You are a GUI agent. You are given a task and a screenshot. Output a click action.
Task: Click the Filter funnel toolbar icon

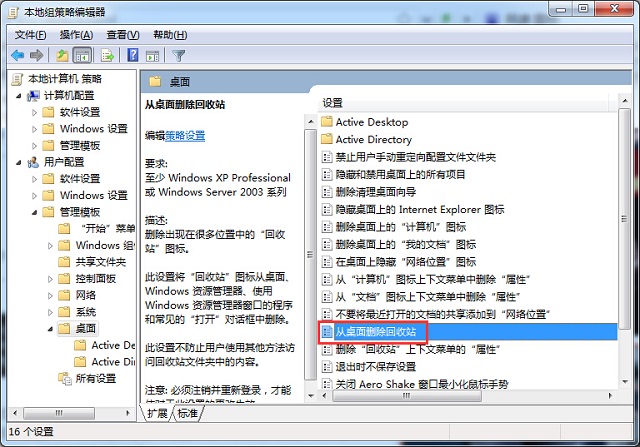point(179,56)
